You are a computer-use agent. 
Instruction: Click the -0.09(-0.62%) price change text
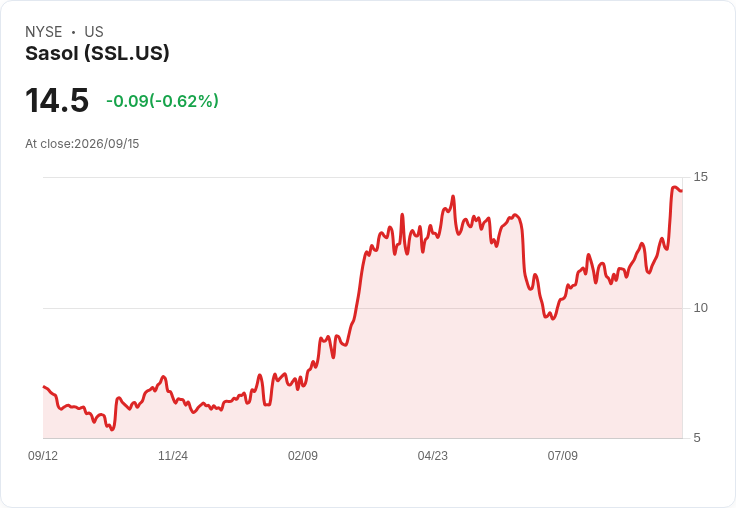[162, 101]
